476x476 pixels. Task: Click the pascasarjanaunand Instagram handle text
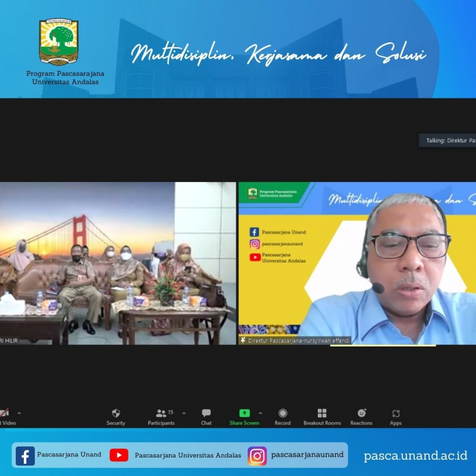(307, 455)
